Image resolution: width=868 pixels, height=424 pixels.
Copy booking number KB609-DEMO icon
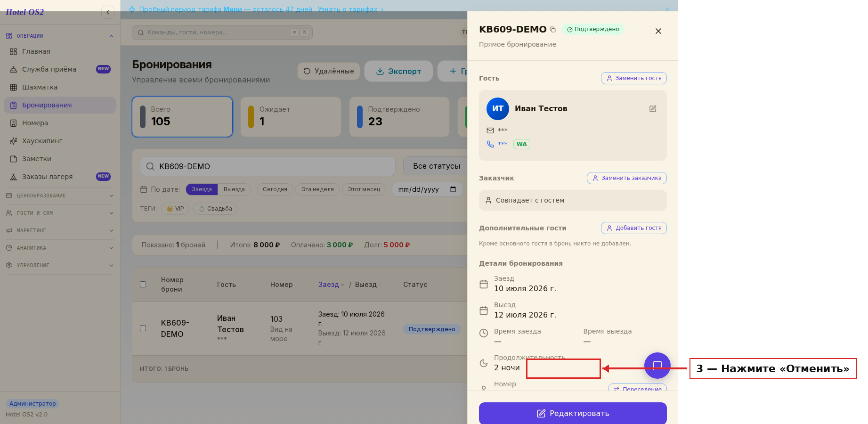click(x=553, y=30)
